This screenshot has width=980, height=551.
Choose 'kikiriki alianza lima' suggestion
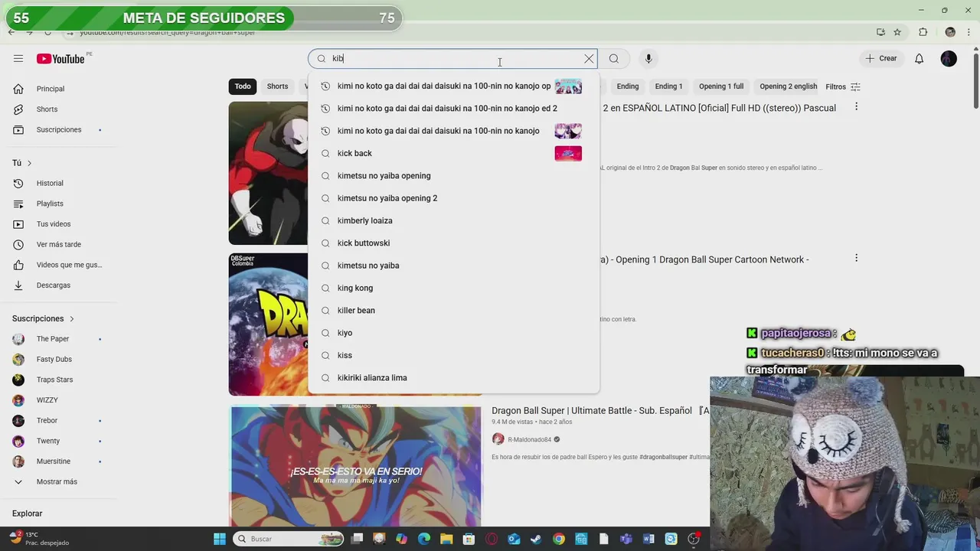[453, 378]
